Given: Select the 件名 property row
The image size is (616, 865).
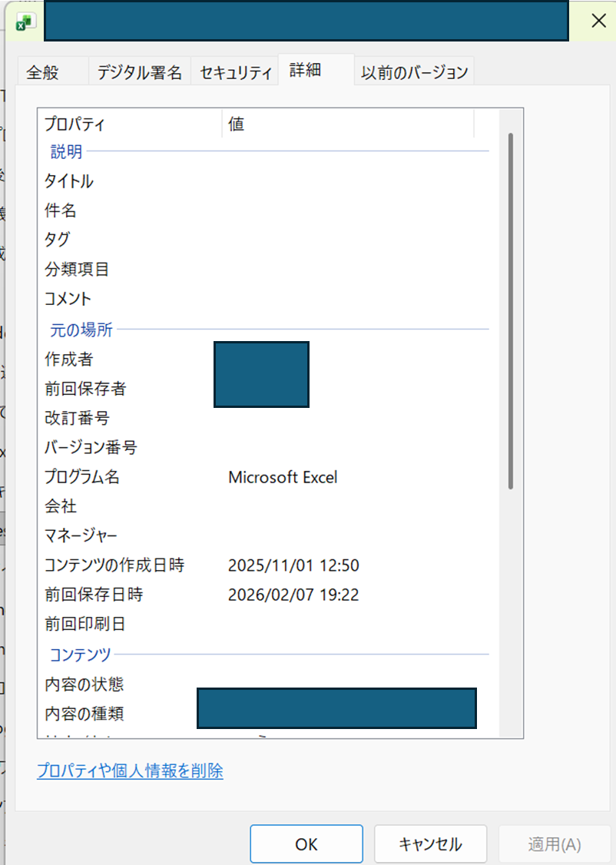Looking at the screenshot, I should 61,211.
